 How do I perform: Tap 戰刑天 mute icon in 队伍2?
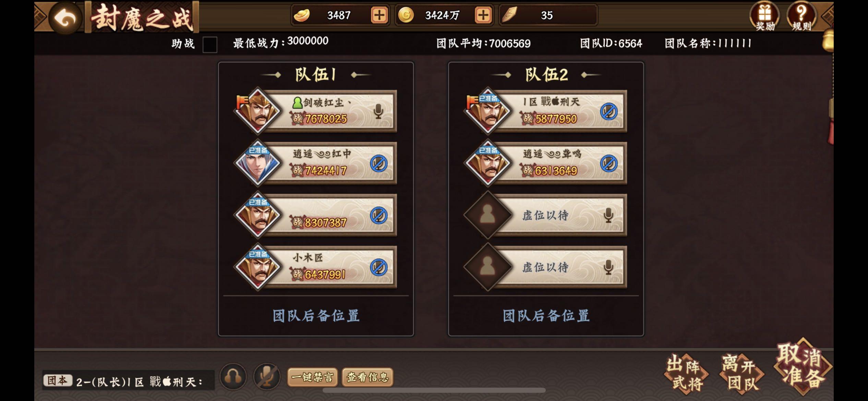coord(608,112)
